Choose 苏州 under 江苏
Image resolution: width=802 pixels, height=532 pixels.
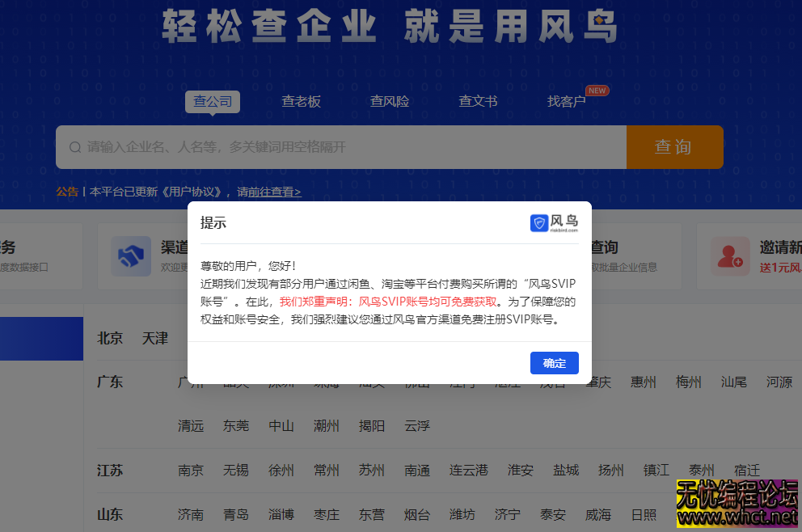[x=372, y=471]
